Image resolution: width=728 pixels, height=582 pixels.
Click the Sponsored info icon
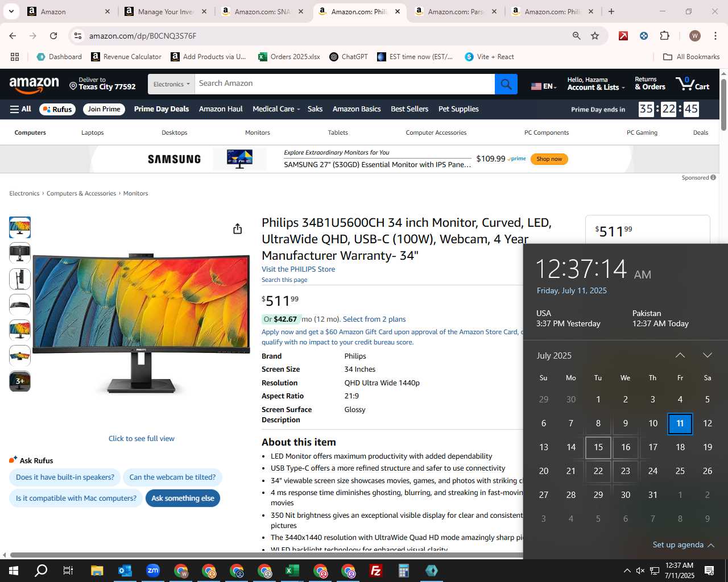pos(713,177)
